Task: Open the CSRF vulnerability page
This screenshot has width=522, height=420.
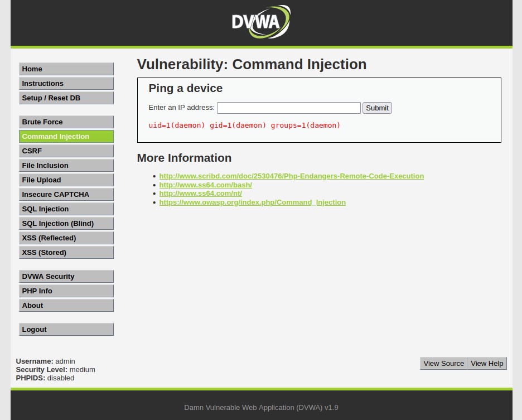Action: click(x=66, y=151)
